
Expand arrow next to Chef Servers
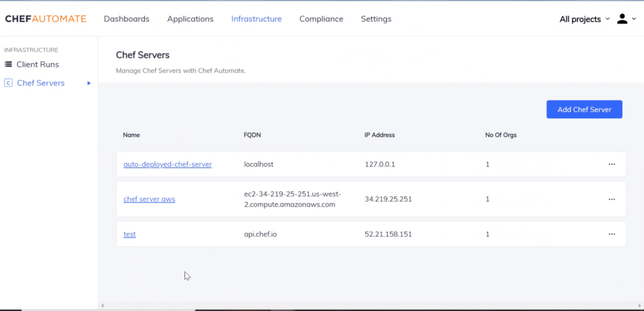[89, 83]
